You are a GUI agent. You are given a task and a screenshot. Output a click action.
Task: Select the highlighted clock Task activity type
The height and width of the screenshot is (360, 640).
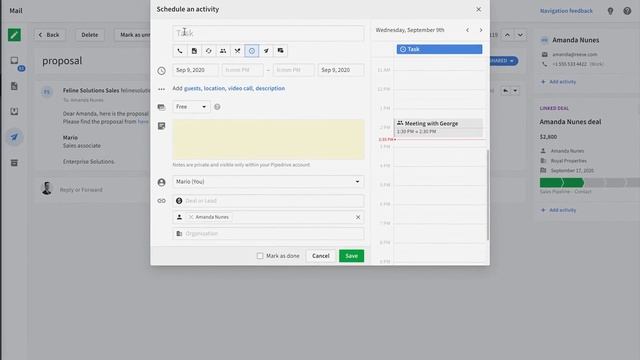(252, 51)
